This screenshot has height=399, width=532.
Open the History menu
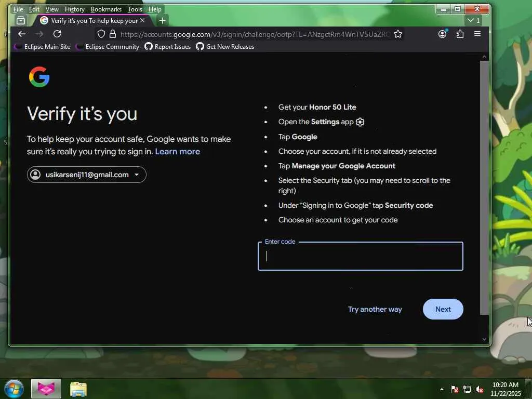click(75, 9)
